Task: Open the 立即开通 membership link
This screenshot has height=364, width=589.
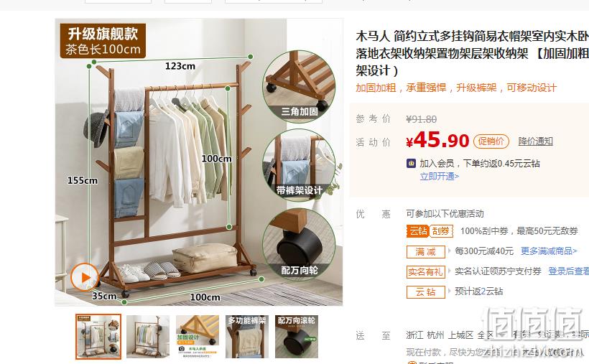Action: click(439, 176)
